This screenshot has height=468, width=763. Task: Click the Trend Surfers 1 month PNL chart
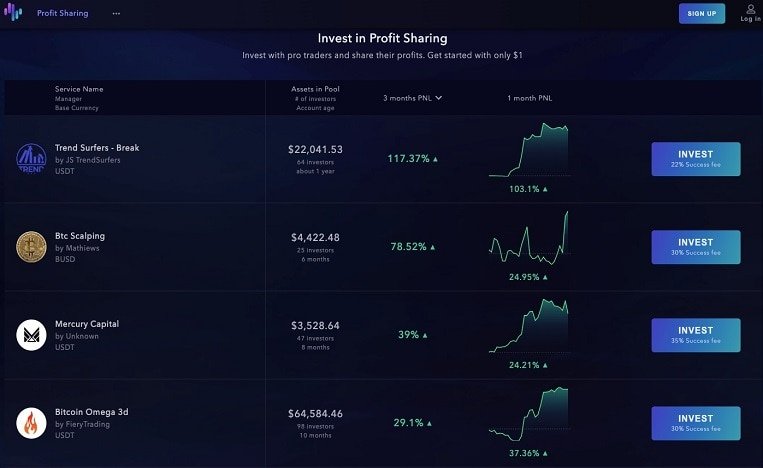coord(529,150)
